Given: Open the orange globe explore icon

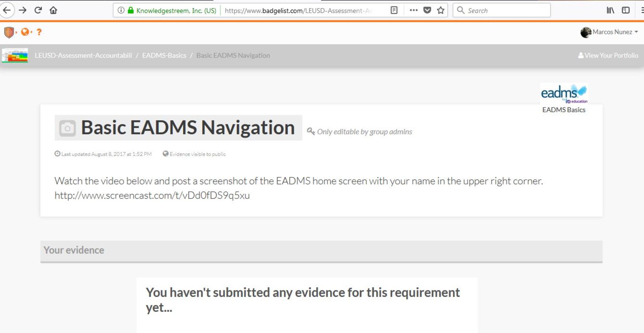Looking at the screenshot, I should coord(25,32).
